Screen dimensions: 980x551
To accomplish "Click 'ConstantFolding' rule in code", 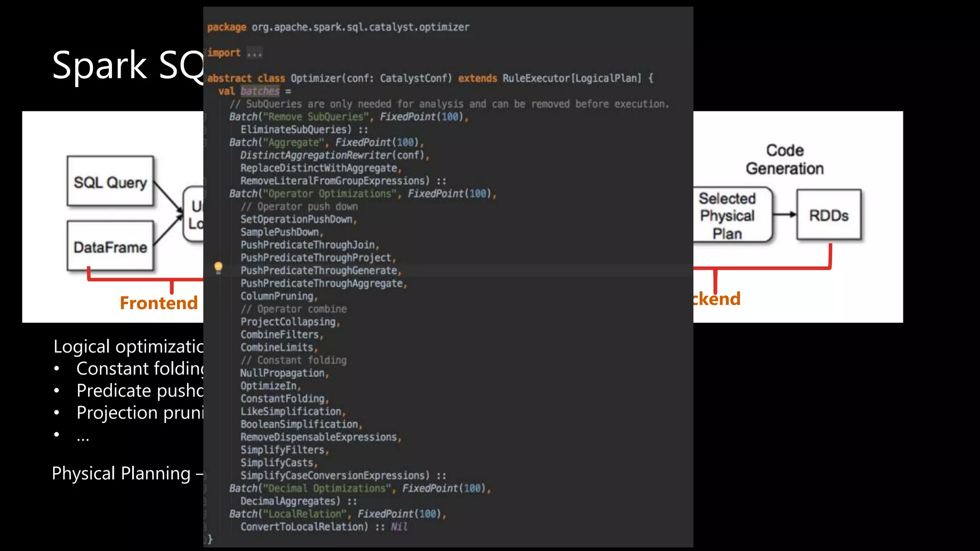I will click(x=282, y=399).
